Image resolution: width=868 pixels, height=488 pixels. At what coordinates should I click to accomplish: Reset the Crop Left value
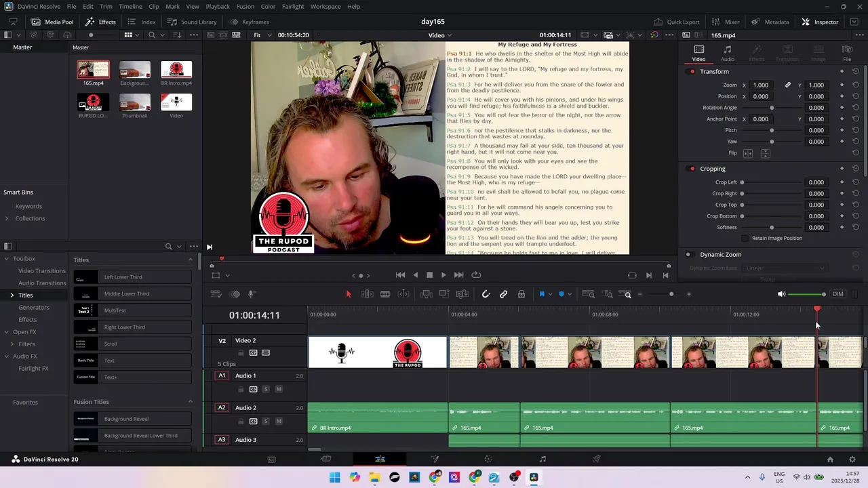pos(856,182)
